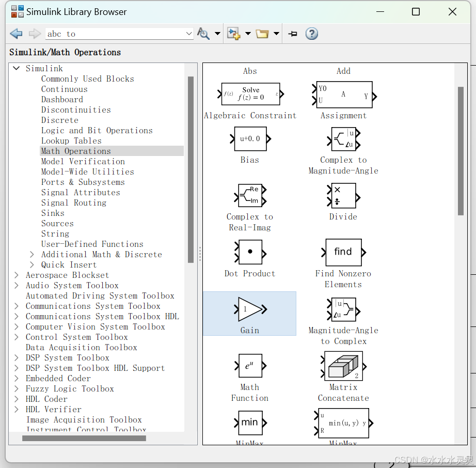Viewport: 476px width, 468px height.
Task: Click the grayed forward arrow
Action: coord(35,34)
